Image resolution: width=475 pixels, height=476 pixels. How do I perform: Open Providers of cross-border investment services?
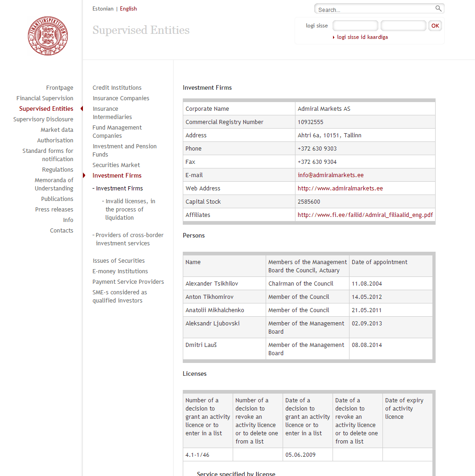pyautogui.click(x=128, y=239)
